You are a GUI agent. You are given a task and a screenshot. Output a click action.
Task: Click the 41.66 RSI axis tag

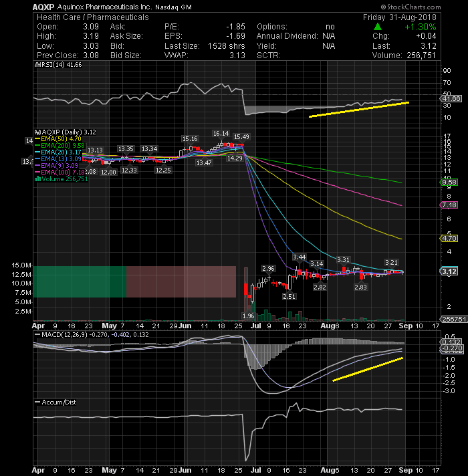point(451,99)
